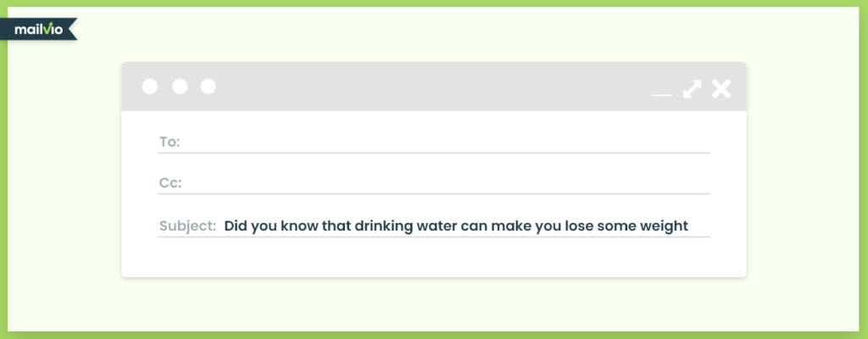Click the third white circle in the title bar
Image resolution: width=868 pixels, height=339 pixels.
(x=208, y=86)
